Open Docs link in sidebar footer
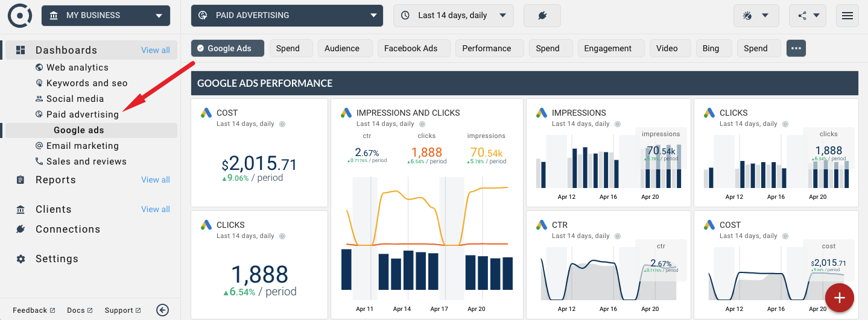 coord(80,310)
